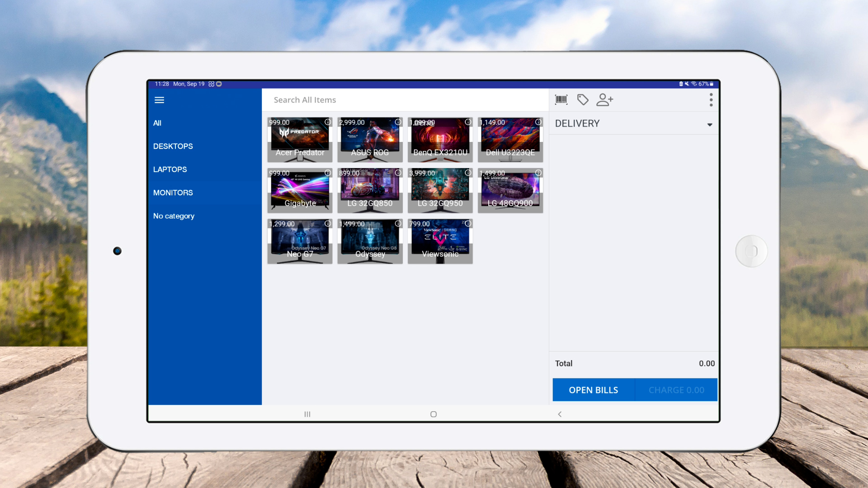Show the No category items
This screenshot has height=488, width=868.
tap(174, 216)
